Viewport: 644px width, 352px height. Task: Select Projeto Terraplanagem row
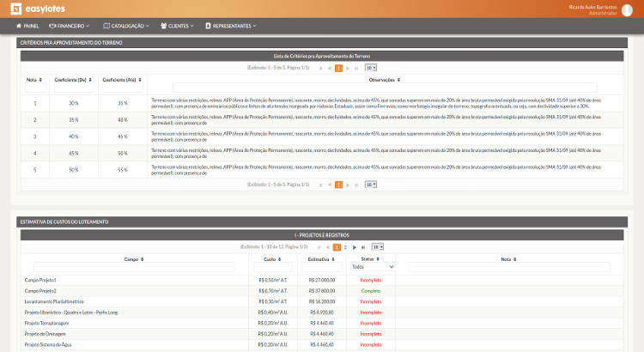(x=322, y=324)
